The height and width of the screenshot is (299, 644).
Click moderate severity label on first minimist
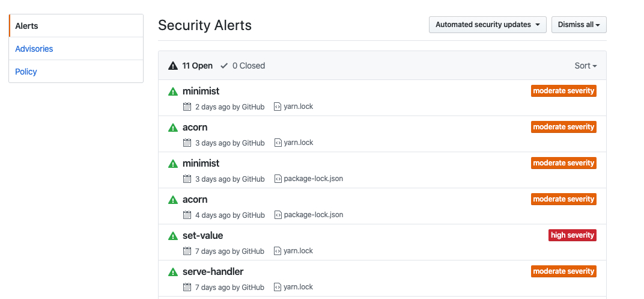coord(563,91)
